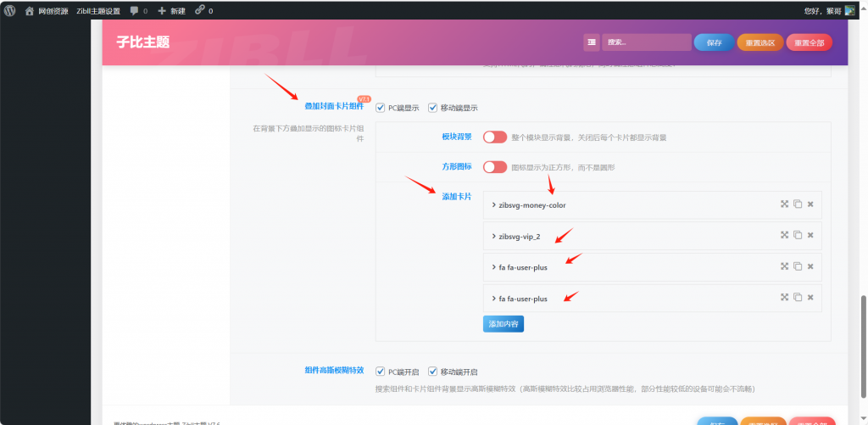This screenshot has height=425, width=868.
Task: Expand the last fa fa-user-plus card
Action: [652, 299]
